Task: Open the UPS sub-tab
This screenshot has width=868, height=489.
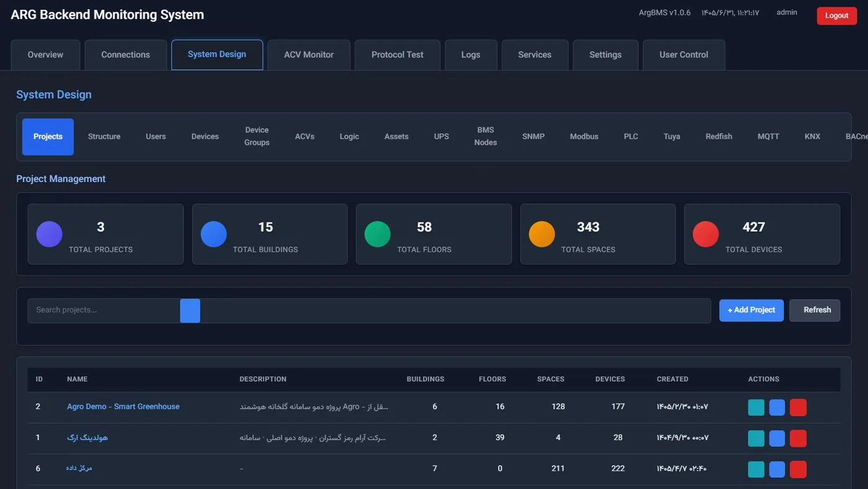Action: 441,137
